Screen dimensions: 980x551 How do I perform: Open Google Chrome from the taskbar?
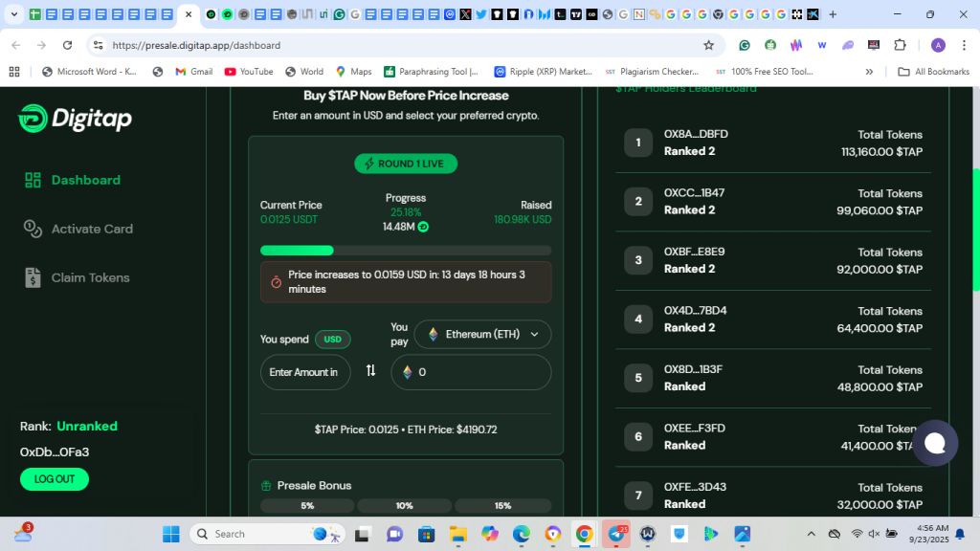coord(585,534)
